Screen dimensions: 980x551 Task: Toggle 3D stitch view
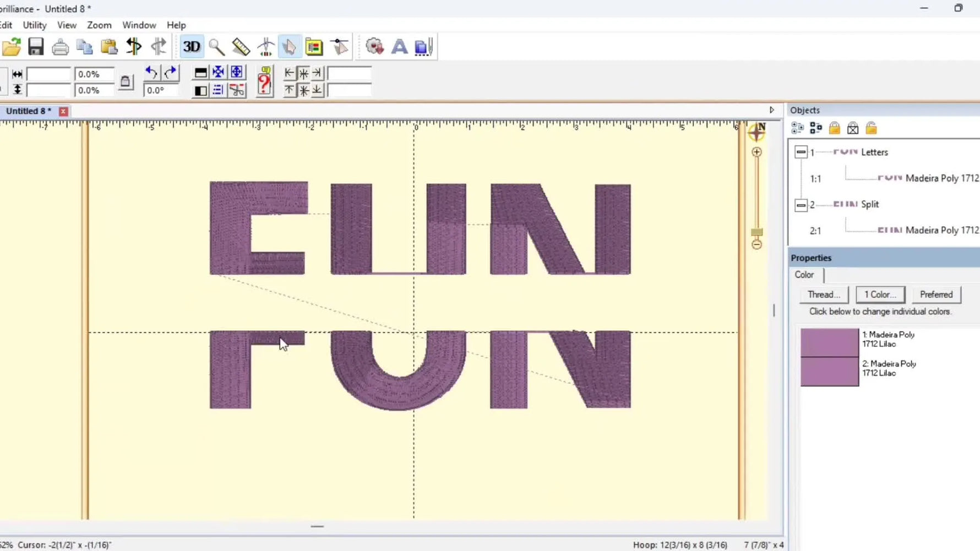coord(192,47)
